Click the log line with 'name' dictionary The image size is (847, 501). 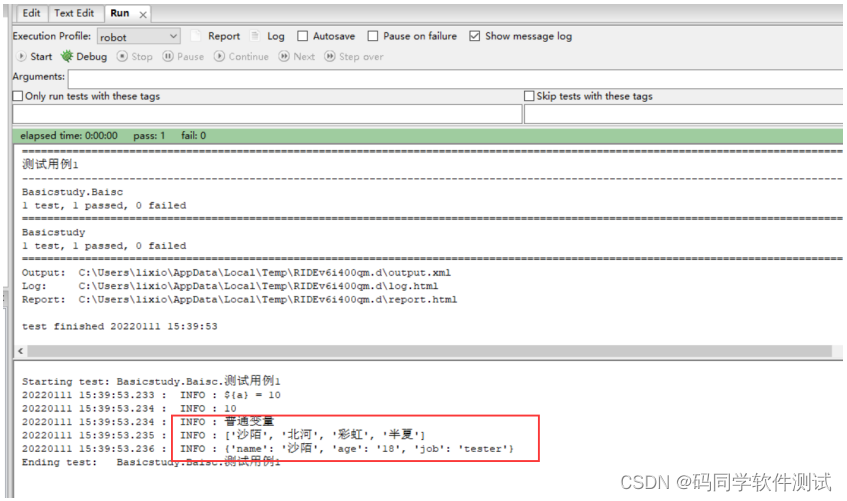pyautogui.click(x=267, y=449)
